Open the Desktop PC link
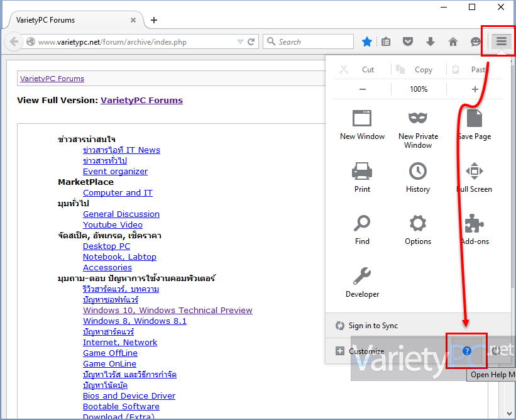 [106, 246]
